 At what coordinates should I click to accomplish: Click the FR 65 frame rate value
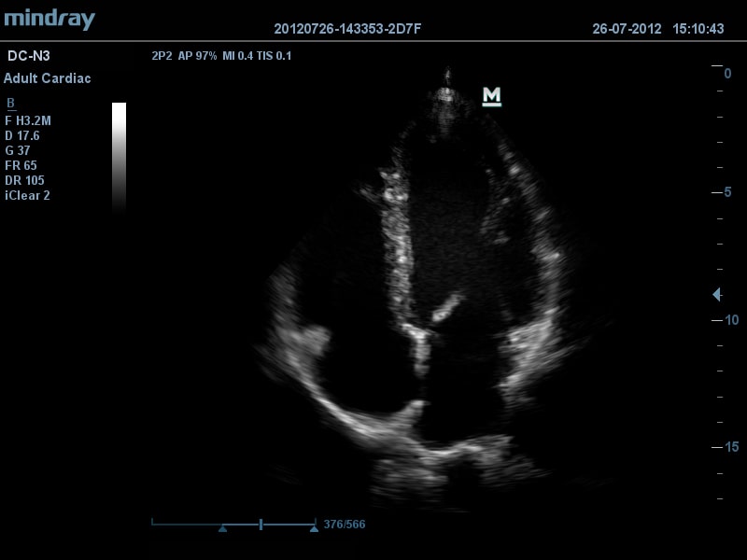21,165
